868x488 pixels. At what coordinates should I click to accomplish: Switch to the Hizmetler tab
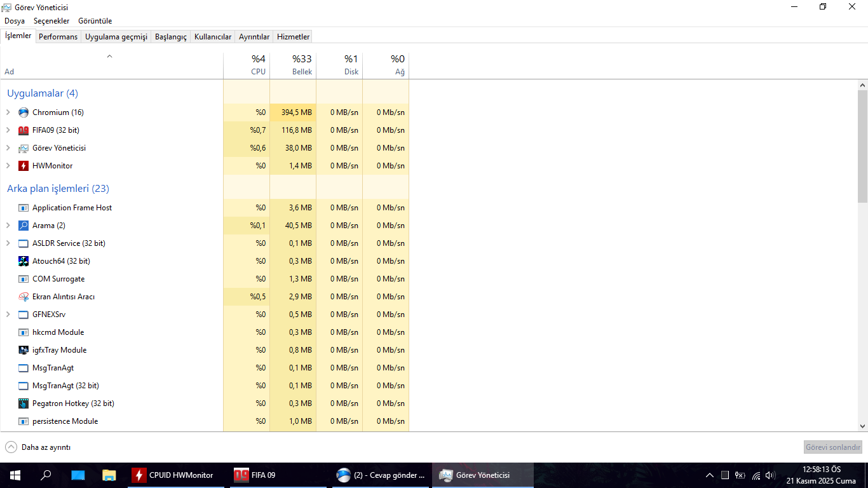[x=293, y=37]
